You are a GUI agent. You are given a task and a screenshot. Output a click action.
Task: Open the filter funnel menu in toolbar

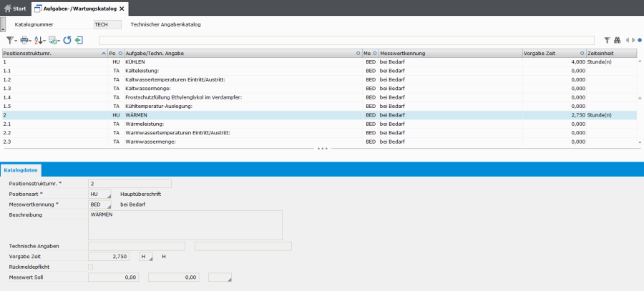coord(11,40)
